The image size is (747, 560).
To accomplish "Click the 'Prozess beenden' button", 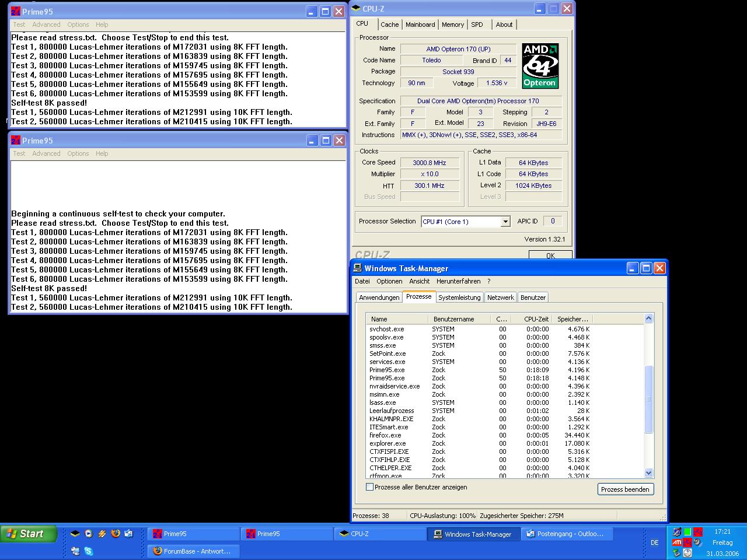I will pos(625,489).
